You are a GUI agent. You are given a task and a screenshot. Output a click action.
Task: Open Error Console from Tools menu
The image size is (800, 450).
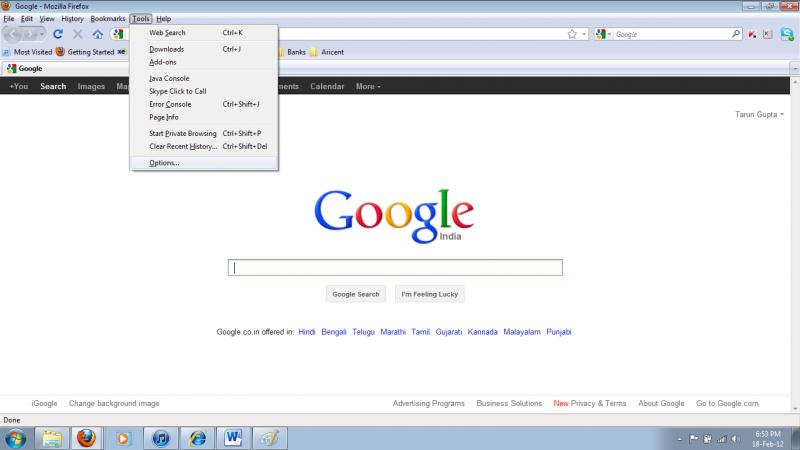tap(204, 104)
